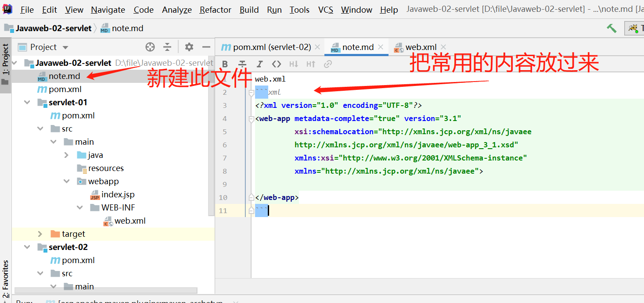
Task: Open the Edit menu
Action: [50, 10]
